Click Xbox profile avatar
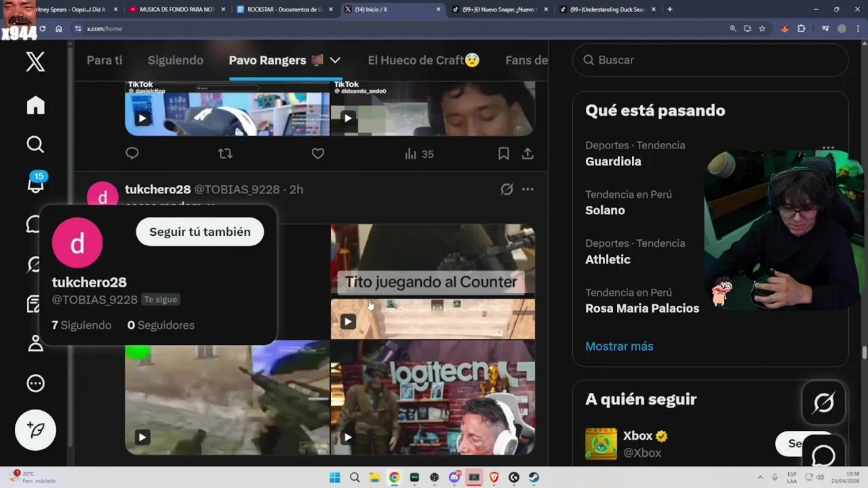 tap(601, 444)
